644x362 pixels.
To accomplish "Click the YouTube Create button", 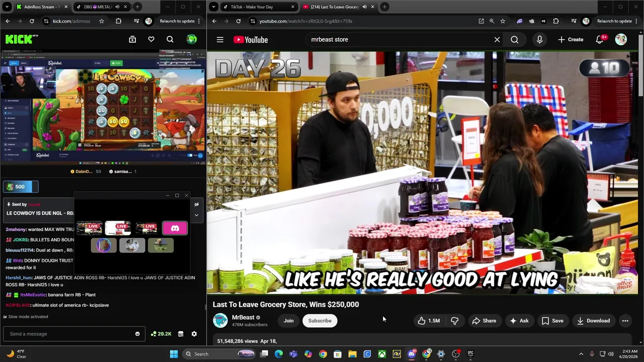I will [571, 40].
